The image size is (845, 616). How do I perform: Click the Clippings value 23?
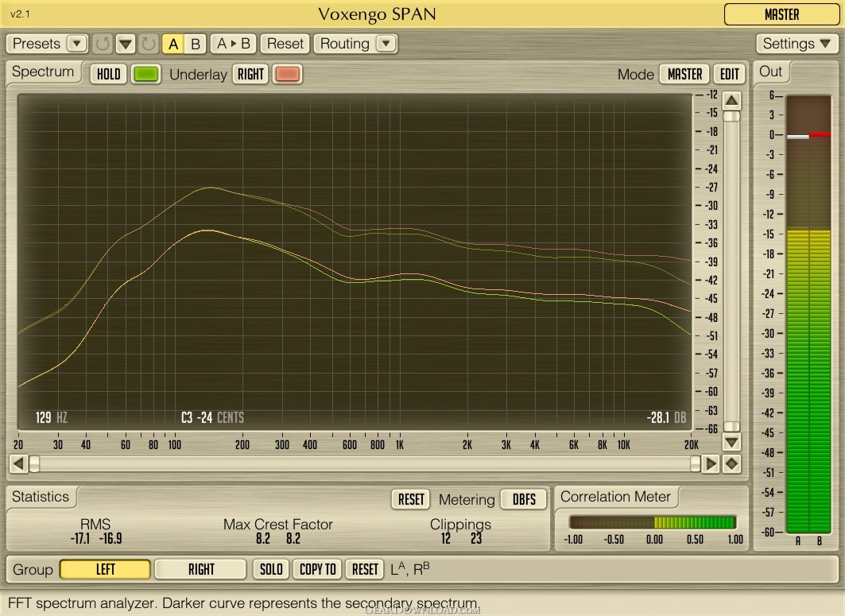pos(476,538)
